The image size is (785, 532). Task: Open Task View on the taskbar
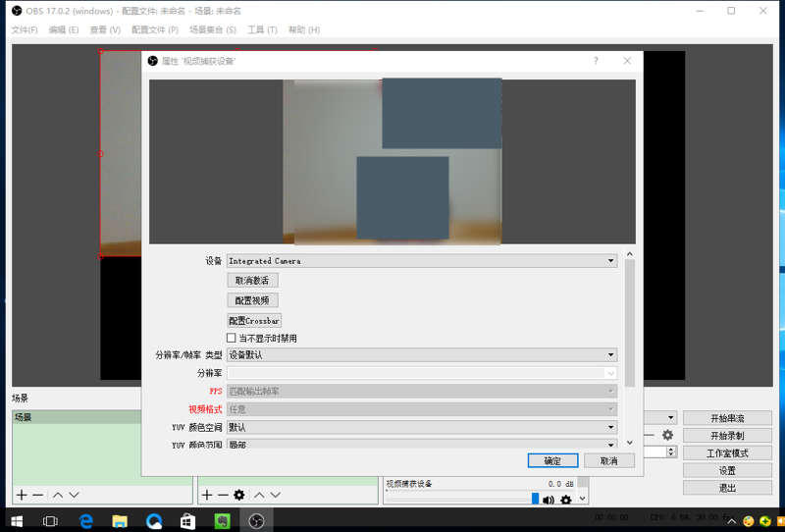50,521
